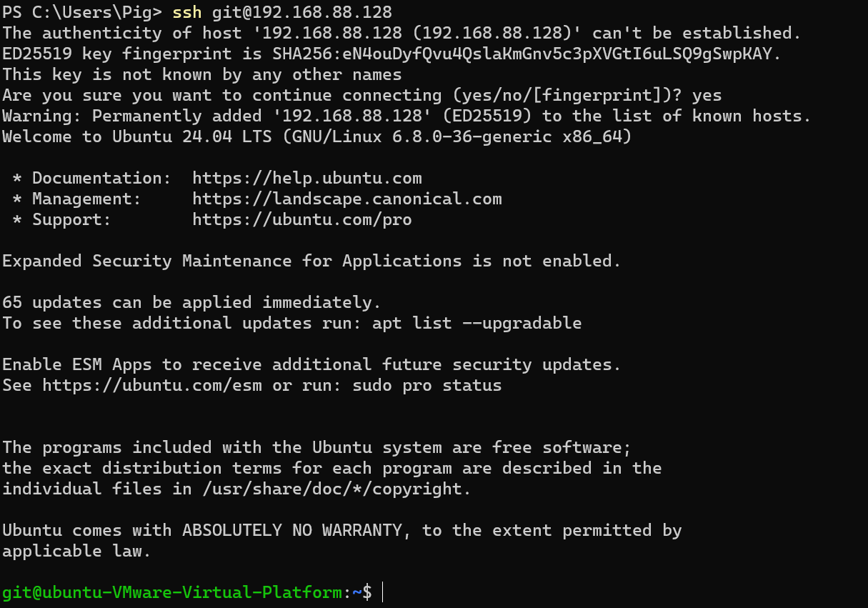
Task: Open the landscape.canonical.com management link
Action: point(347,199)
